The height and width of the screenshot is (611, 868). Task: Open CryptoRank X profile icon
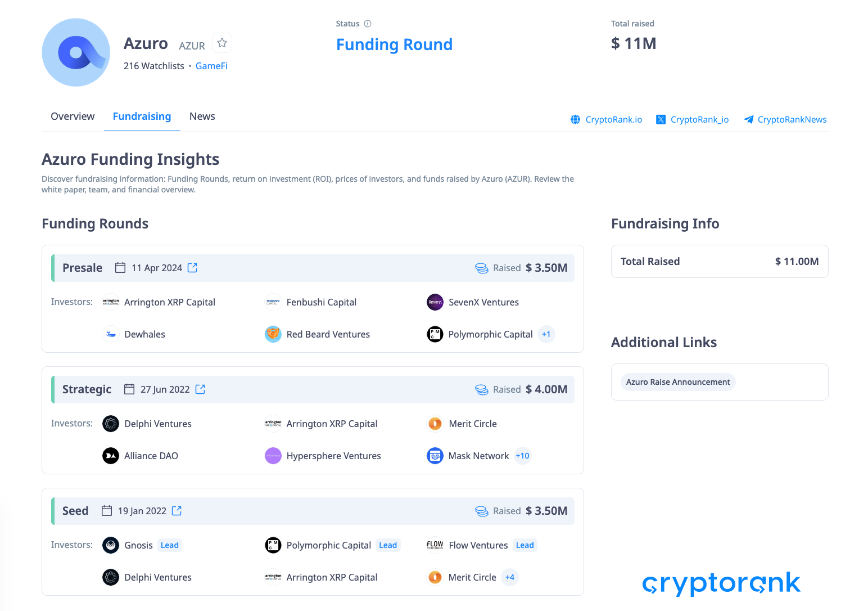tap(661, 119)
